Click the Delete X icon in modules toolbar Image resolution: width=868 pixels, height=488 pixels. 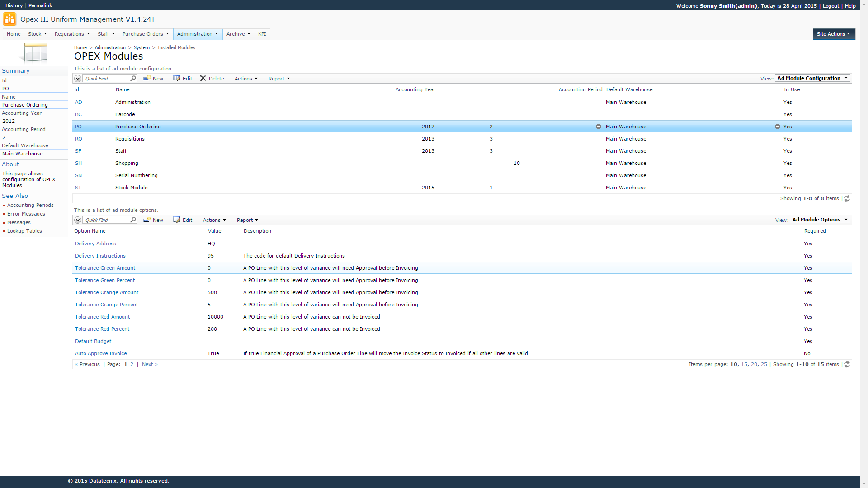[203, 79]
